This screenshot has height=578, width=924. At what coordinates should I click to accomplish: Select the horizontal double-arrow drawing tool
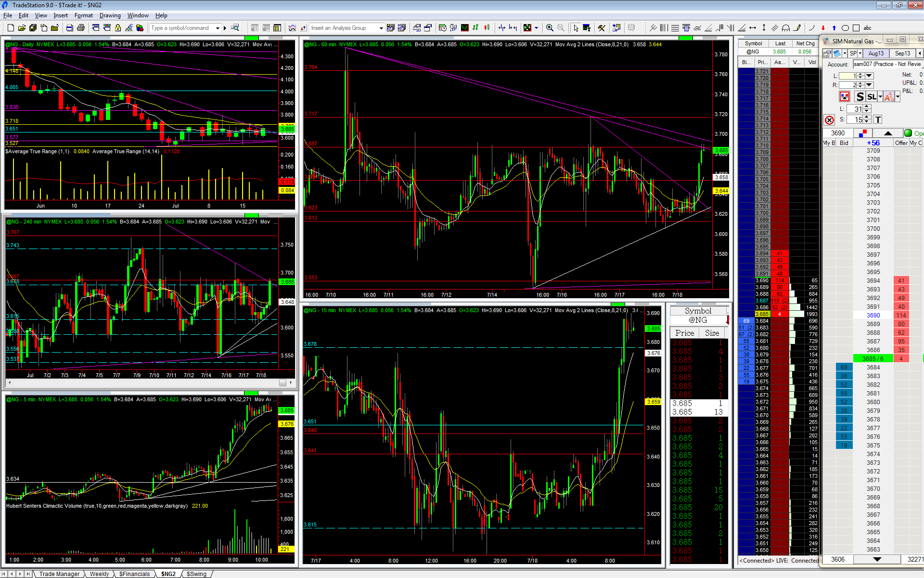[753, 28]
